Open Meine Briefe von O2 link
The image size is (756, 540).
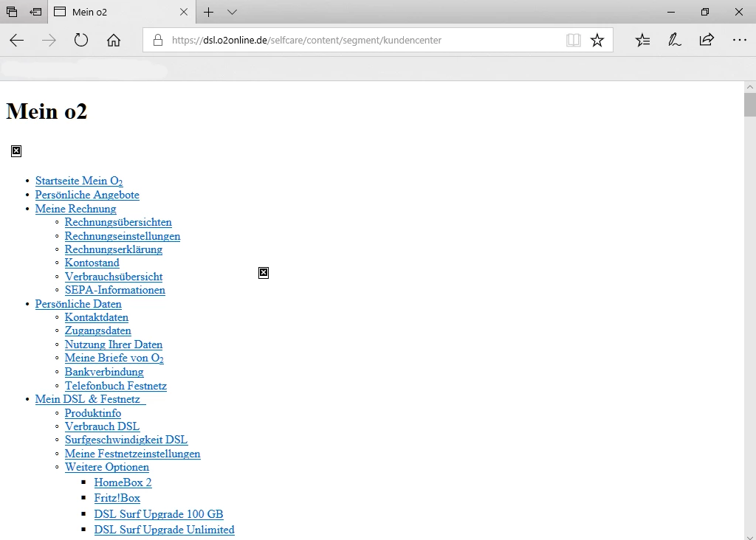pyautogui.click(x=114, y=359)
